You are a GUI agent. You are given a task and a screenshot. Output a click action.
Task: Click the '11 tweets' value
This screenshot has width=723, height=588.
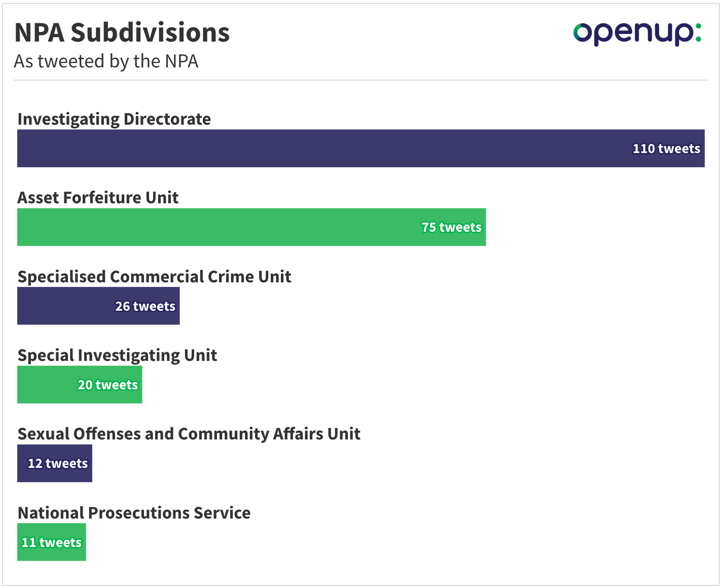[51, 542]
